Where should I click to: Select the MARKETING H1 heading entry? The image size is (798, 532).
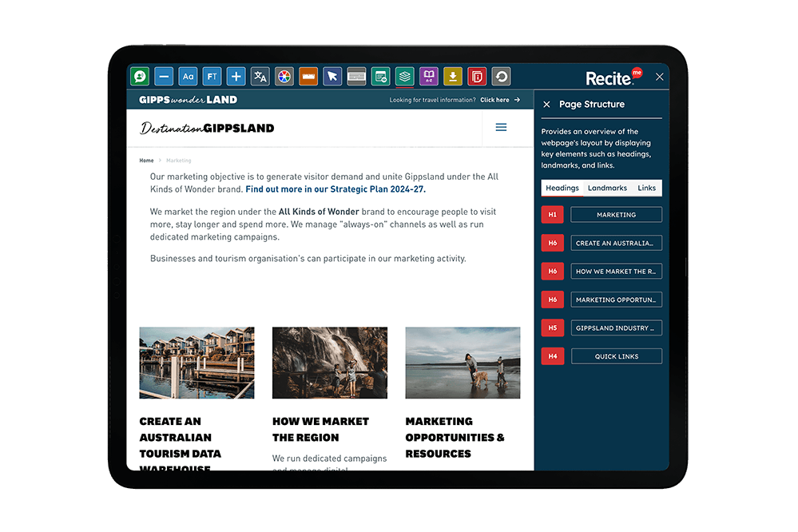click(x=616, y=214)
